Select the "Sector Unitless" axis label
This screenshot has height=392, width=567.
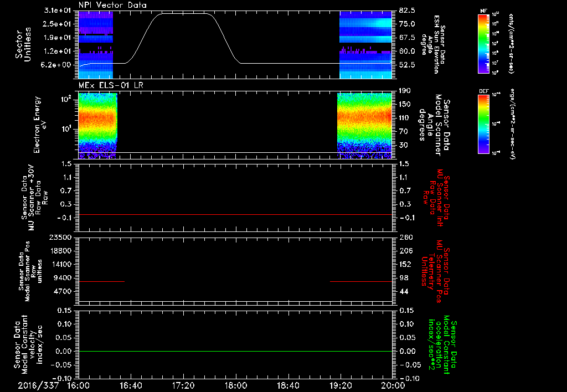point(23,44)
